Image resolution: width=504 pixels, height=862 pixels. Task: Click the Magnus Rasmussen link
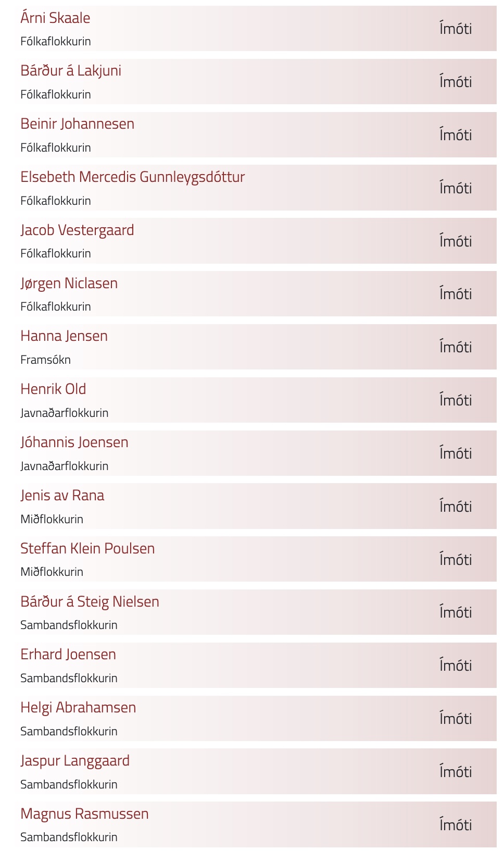84,814
